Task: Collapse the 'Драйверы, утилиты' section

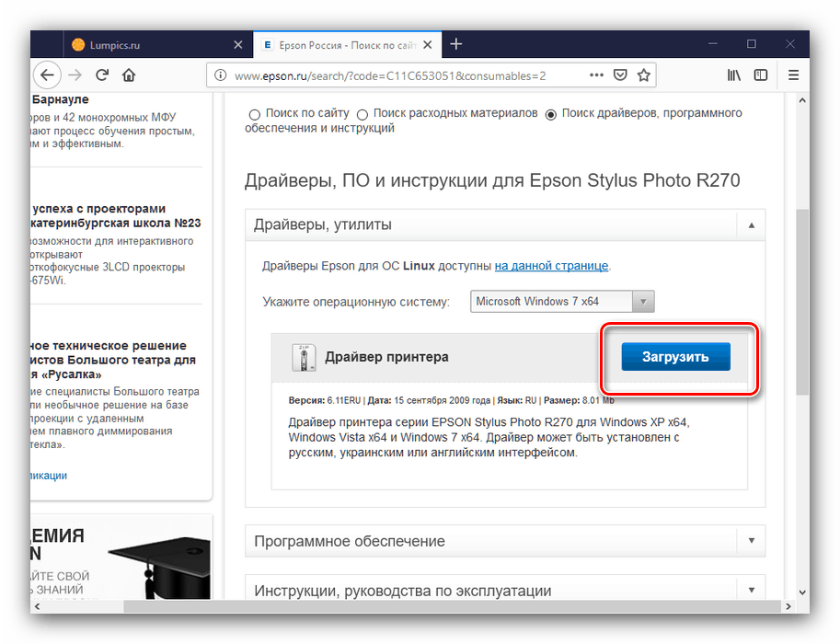Action: [751, 224]
